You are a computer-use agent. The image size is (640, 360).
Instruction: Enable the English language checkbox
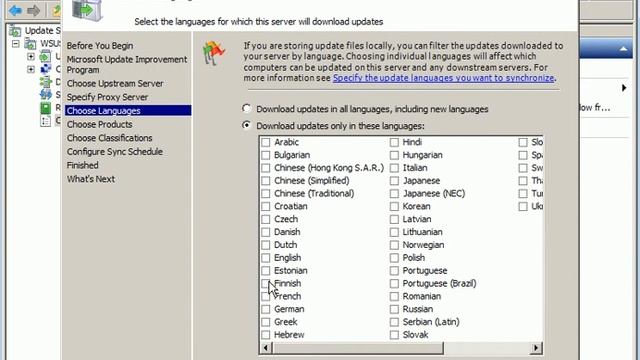coord(266,258)
